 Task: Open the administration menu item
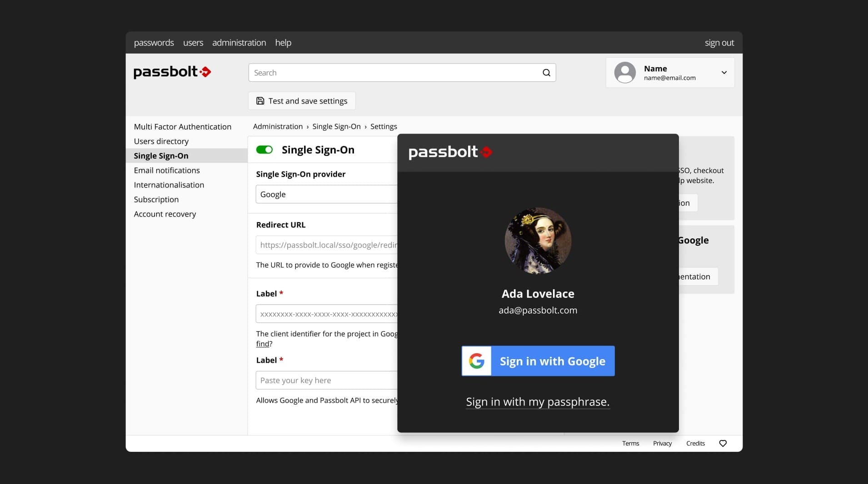239,43
